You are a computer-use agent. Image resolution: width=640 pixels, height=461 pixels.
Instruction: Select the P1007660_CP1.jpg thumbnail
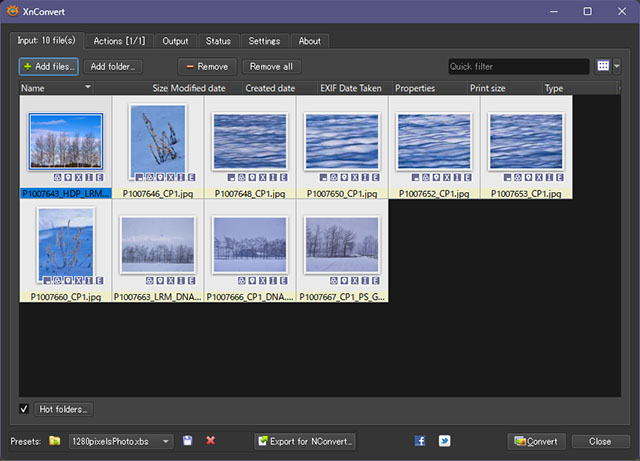[66, 245]
